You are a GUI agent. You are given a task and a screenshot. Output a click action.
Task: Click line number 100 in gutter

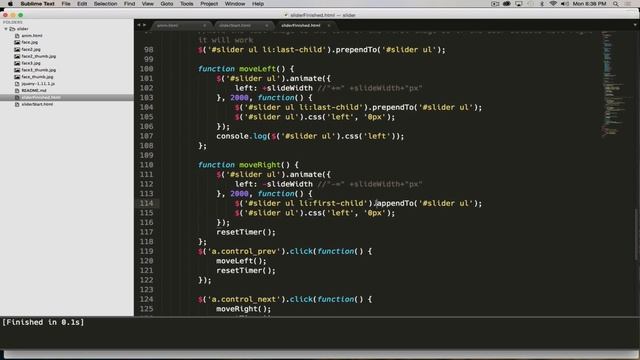coord(147,69)
